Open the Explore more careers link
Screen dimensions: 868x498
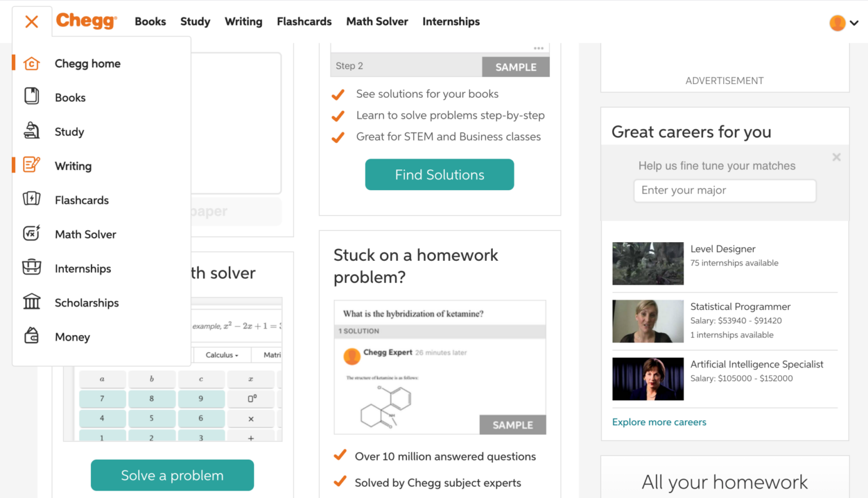659,422
